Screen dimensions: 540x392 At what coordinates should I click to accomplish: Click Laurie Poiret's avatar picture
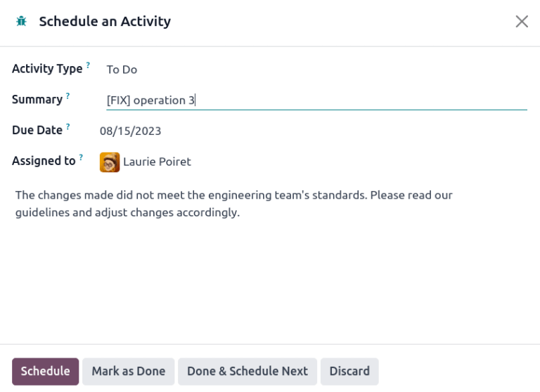tap(110, 162)
